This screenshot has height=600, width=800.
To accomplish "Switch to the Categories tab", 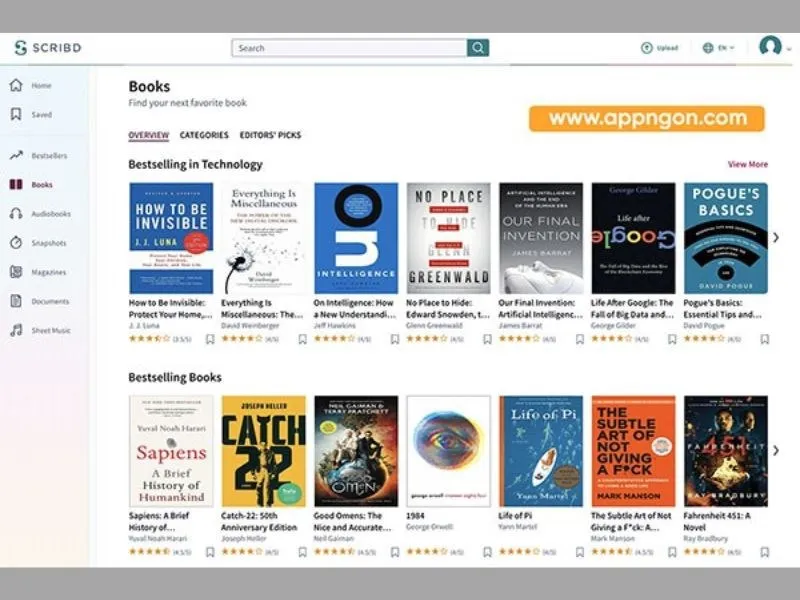I will tap(204, 135).
